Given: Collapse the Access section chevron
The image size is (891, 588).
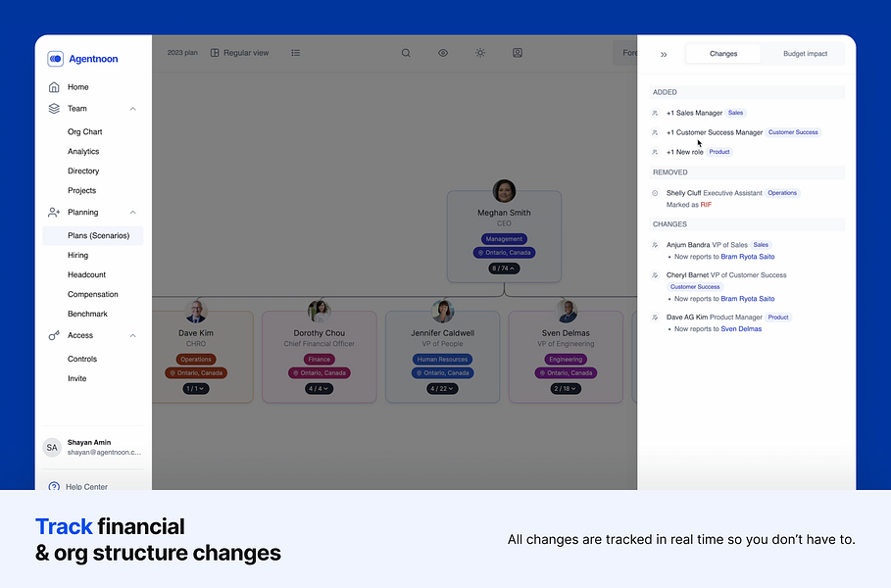Looking at the screenshot, I should tap(133, 336).
